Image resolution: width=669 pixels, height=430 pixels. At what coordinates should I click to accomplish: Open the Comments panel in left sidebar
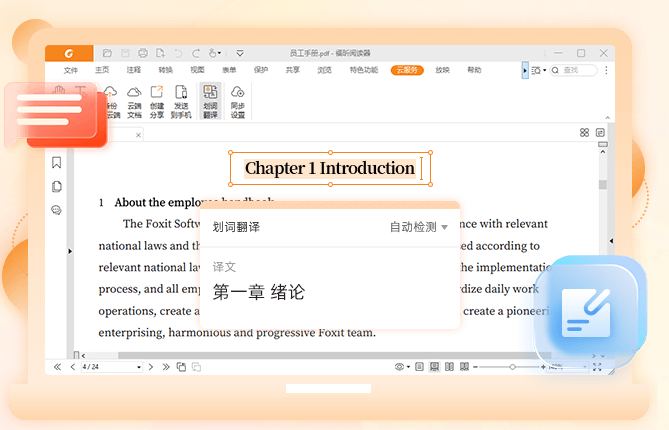pos(56,210)
